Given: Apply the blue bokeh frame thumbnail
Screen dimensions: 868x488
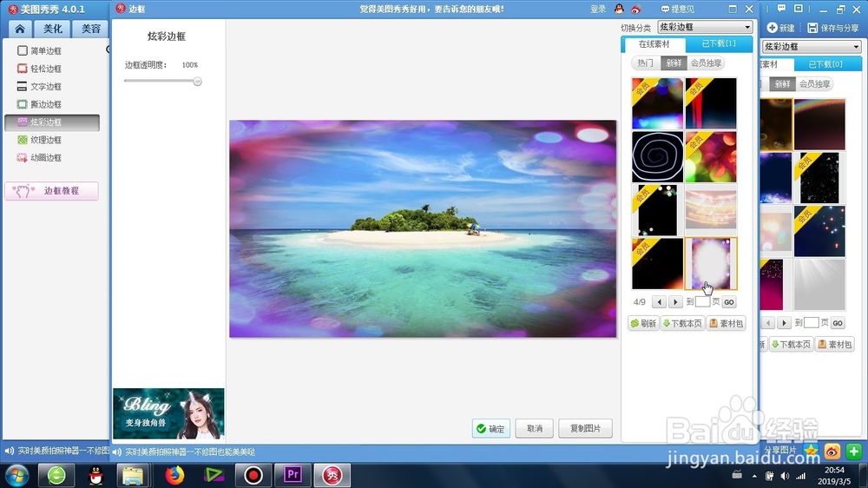Looking at the screenshot, I should tap(658, 103).
